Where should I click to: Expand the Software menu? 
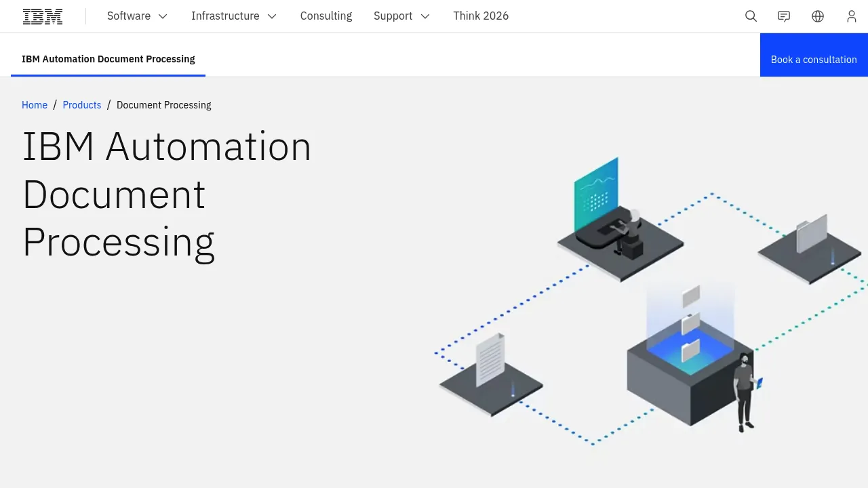point(137,16)
